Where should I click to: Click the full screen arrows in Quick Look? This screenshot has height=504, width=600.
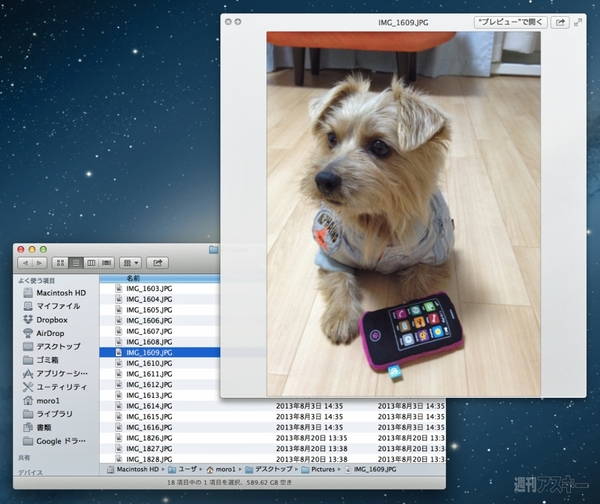pyautogui.click(x=578, y=21)
